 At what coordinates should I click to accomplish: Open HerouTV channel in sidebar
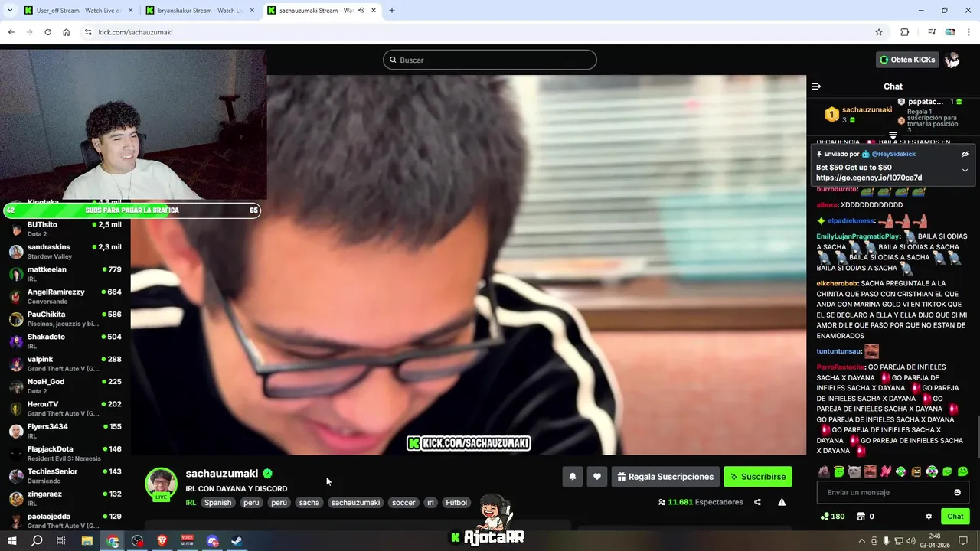[65, 409]
